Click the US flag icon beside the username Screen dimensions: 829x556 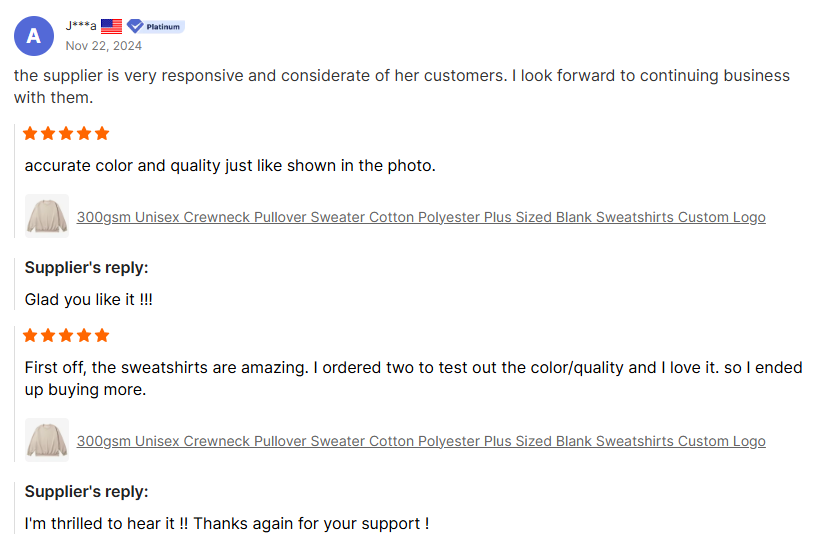111,26
